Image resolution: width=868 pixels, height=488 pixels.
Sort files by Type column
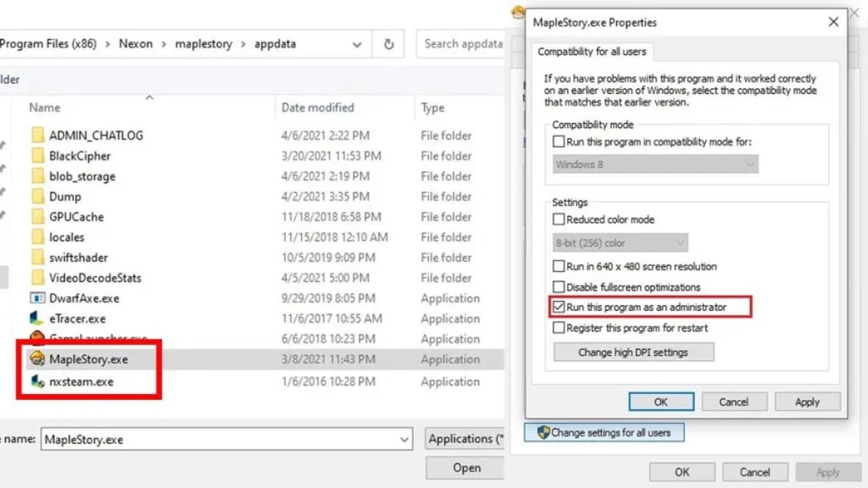(433, 108)
